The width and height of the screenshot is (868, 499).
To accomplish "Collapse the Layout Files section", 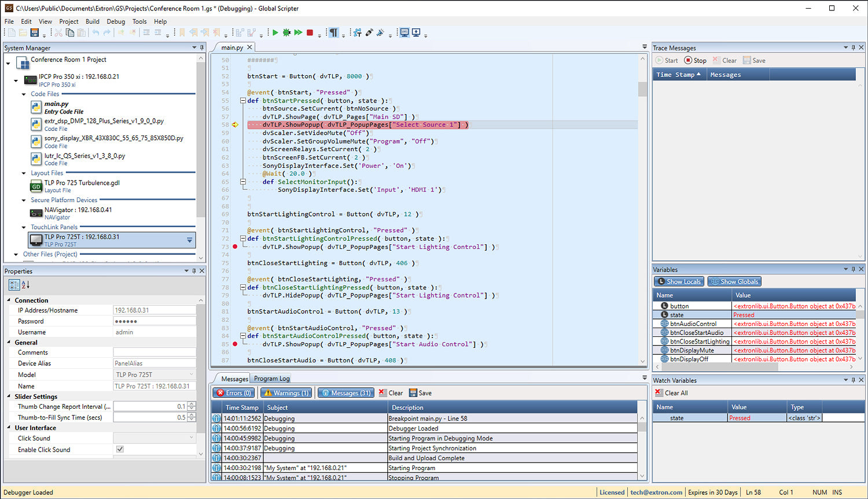I will click(x=24, y=173).
